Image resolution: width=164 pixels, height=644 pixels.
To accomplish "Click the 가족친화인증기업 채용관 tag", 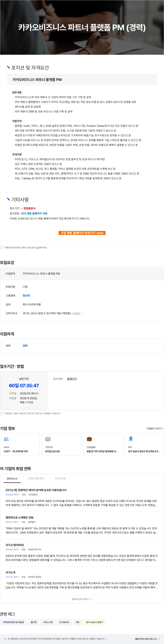I will coord(13,622).
